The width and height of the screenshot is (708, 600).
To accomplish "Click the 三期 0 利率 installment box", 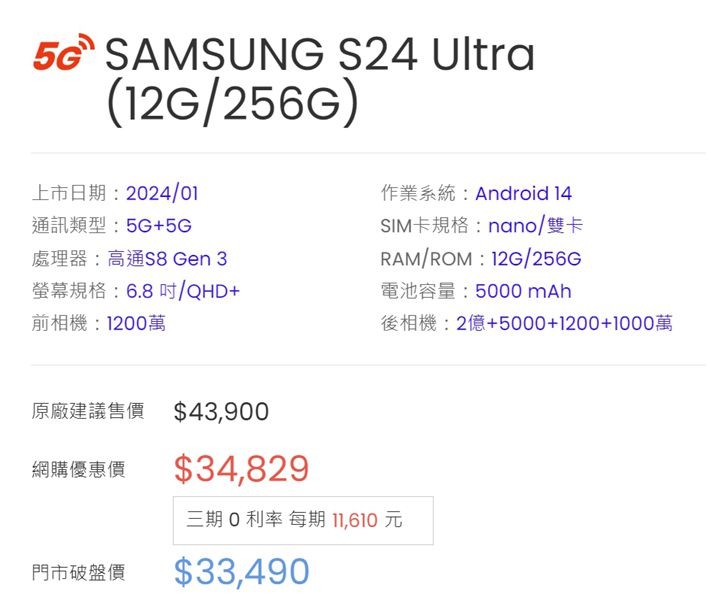I will 303,521.
